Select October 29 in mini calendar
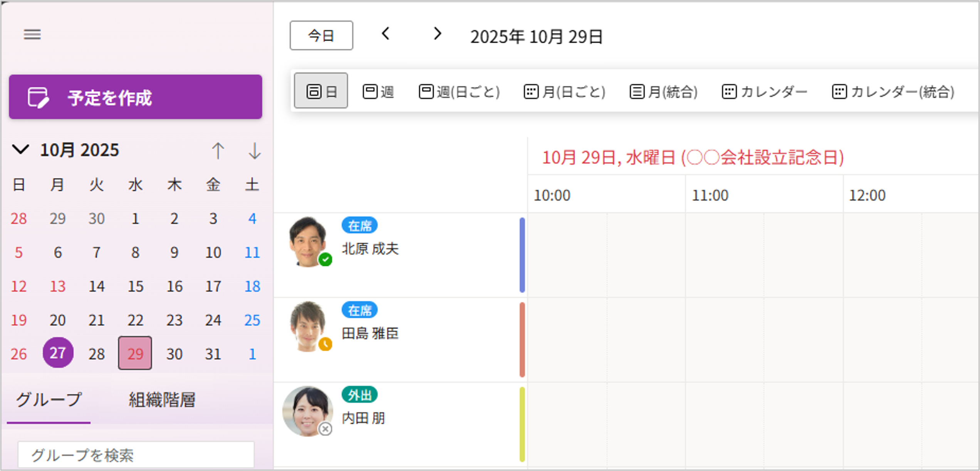Viewport: 980px width, 471px height. tap(135, 353)
